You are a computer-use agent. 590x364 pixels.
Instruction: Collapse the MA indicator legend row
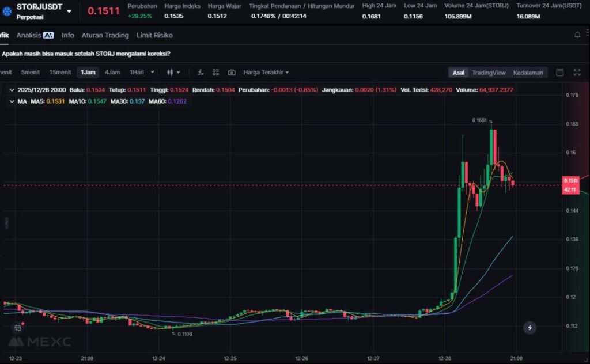[x=13, y=101]
